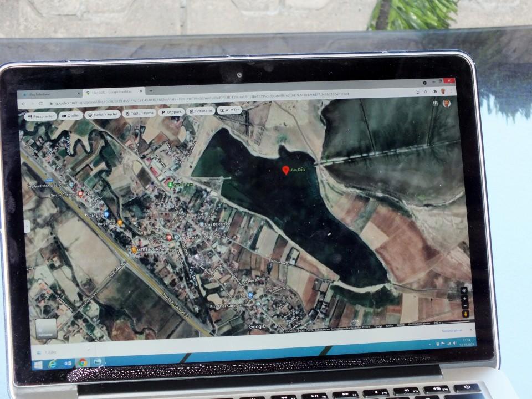The width and height of the screenshot is (532, 399).
Task: Zoom out with the minus map button
Action: [x=464, y=305]
